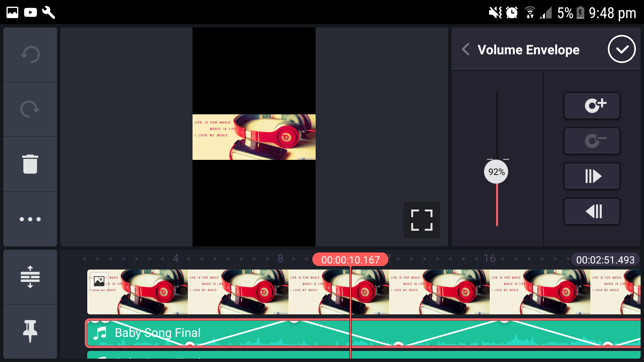The image size is (644, 362).
Task: Add a volume envelope keyframe point
Action: coord(592,106)
